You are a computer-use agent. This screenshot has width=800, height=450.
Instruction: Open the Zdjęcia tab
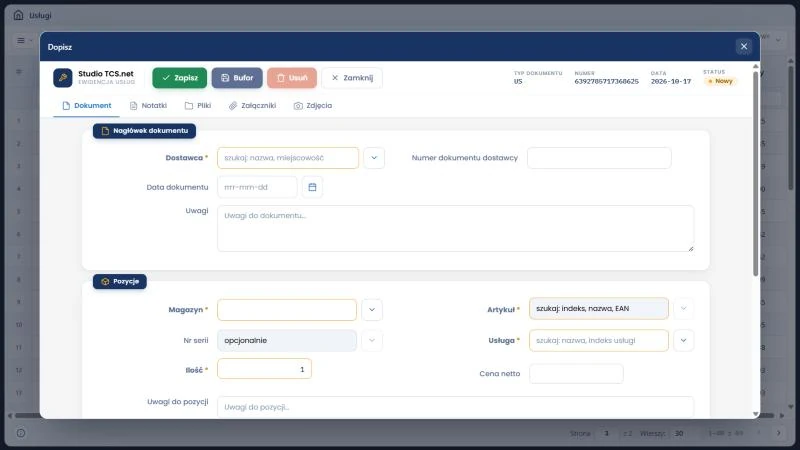(313, 106)
